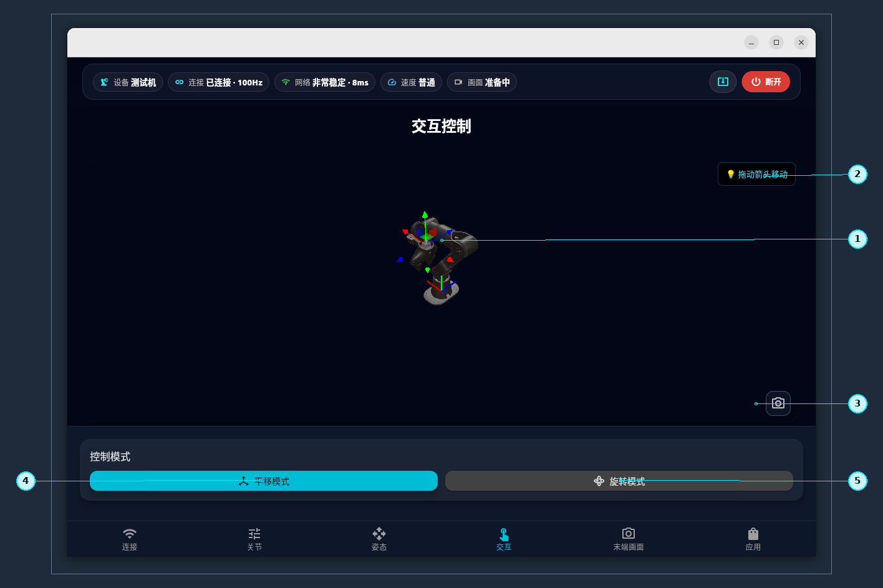Click the download icon button beside 断开
This screenshot has width=883, height=588.
click(723, 82)
